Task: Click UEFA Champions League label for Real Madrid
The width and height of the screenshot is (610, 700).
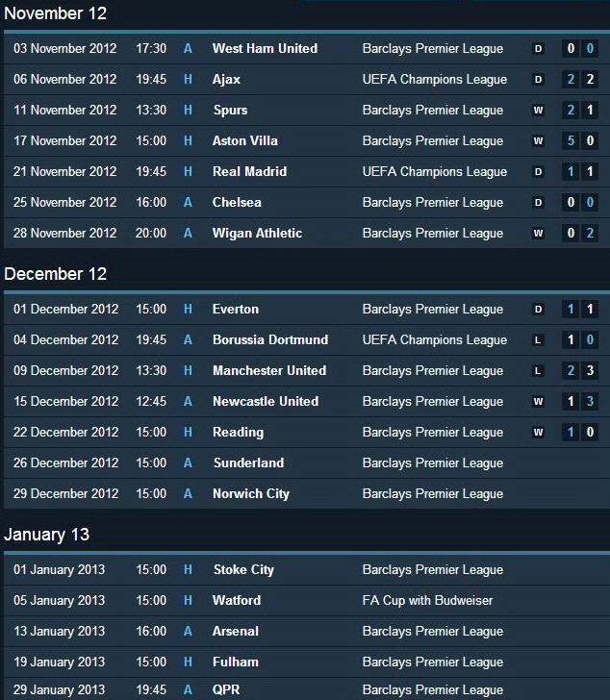Action: 435,172
